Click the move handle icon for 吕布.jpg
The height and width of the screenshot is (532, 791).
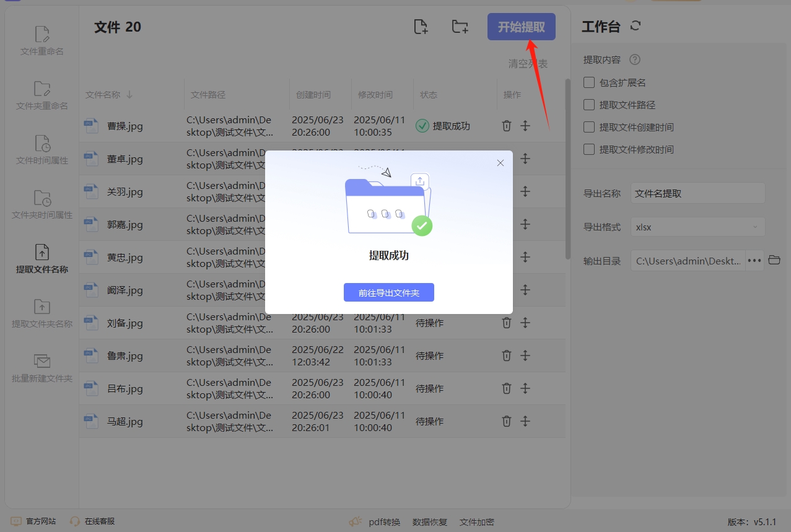coord(525,388)
